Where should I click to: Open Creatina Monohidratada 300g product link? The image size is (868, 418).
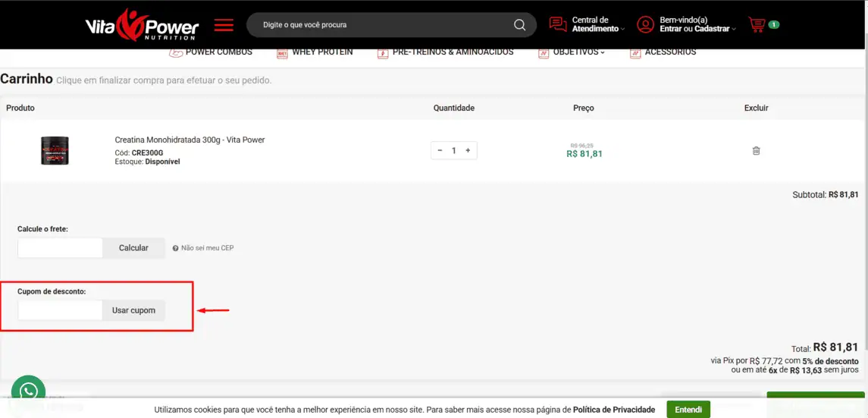pos(190,140)
